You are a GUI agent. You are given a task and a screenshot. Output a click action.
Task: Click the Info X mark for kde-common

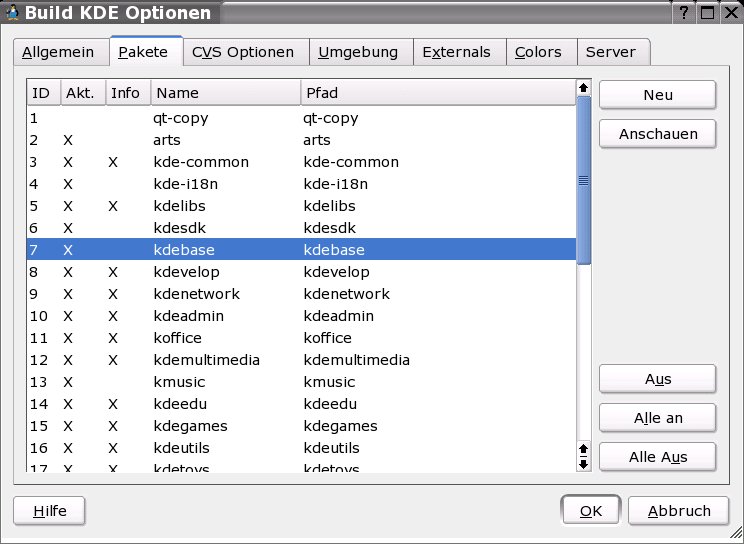(x=112, y=162)
